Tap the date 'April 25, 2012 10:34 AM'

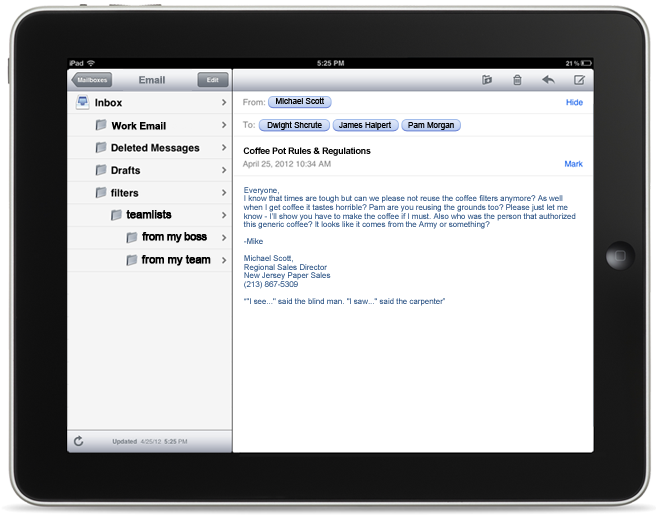click(287, 164)
